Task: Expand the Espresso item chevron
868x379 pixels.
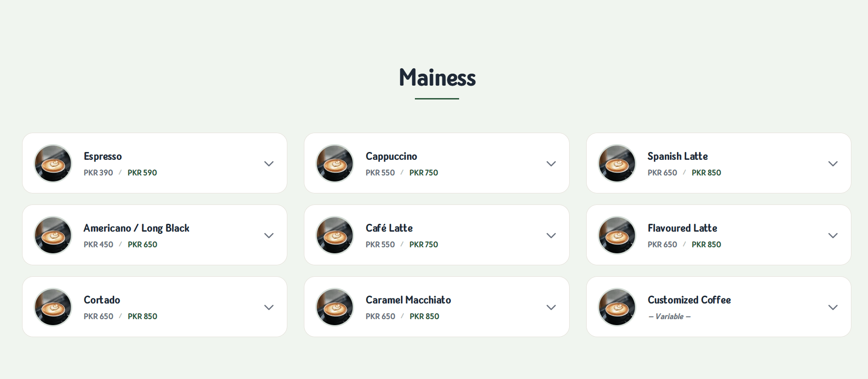Action: (x=269, y=163)
